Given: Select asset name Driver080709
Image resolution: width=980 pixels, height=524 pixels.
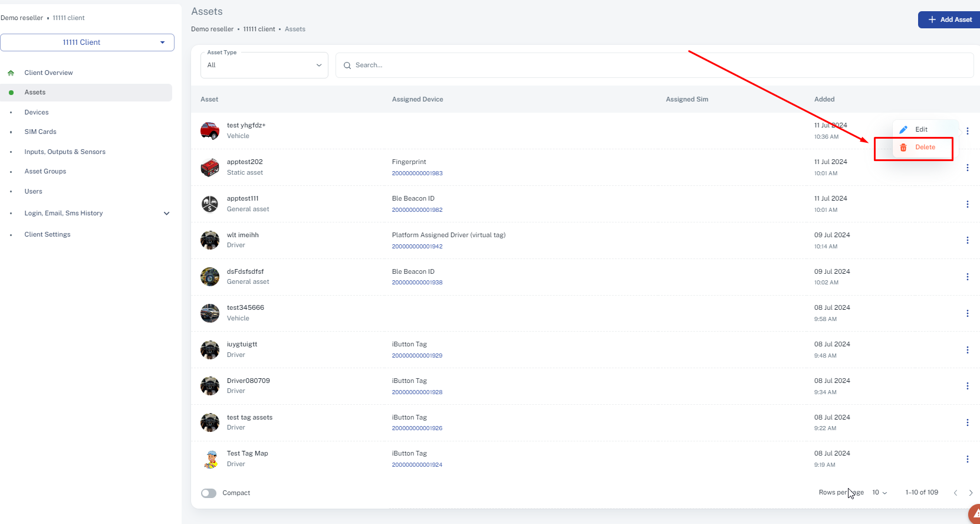Looking at the screenshot, I should click(x=248, y=381).
